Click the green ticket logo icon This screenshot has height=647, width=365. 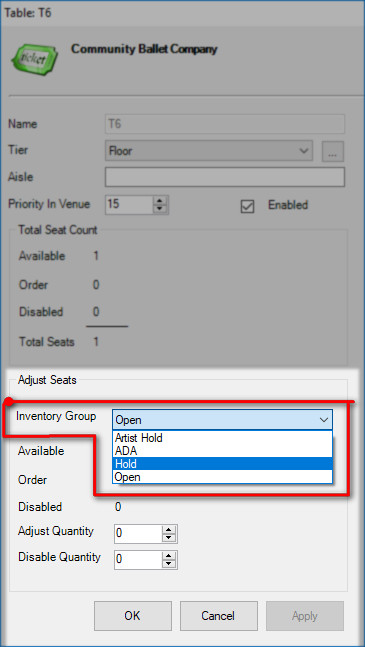[x=34, y=59]
